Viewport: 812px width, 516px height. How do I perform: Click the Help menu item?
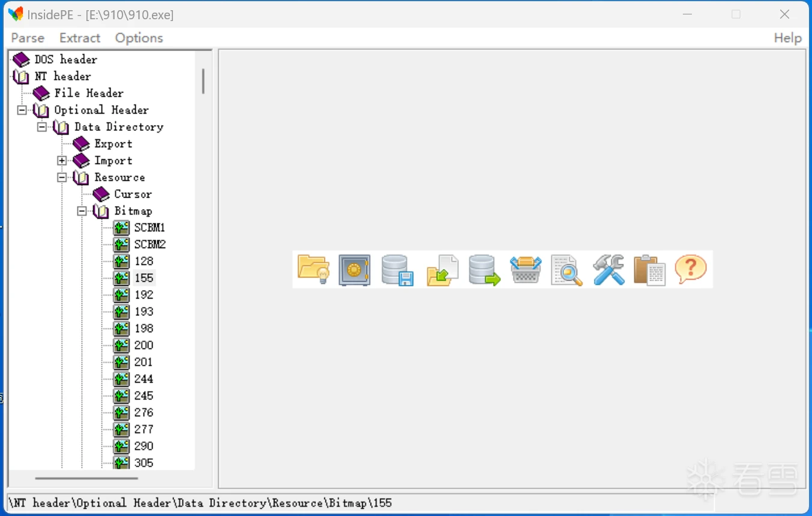tap(787, 38)
